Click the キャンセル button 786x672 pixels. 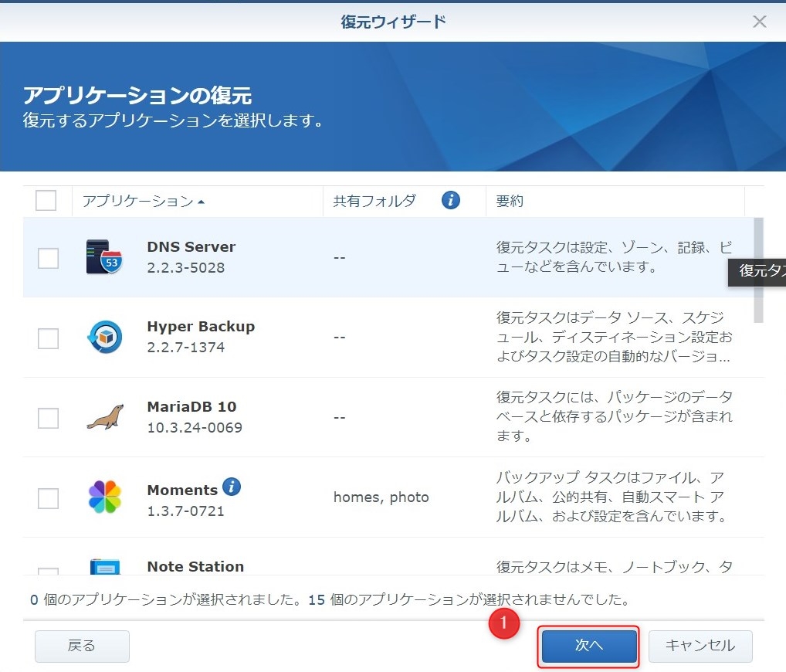point(700,647)
